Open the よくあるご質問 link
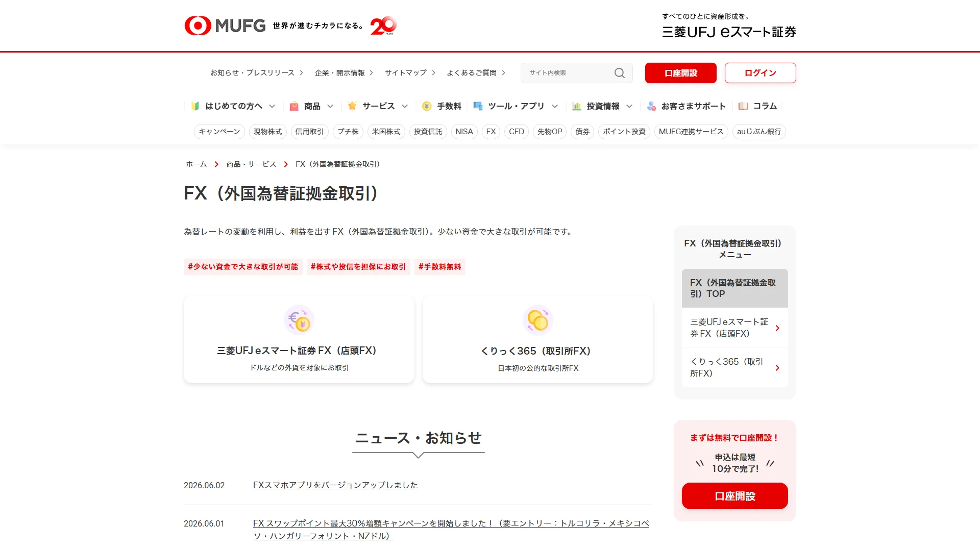 tap(476, 73)
